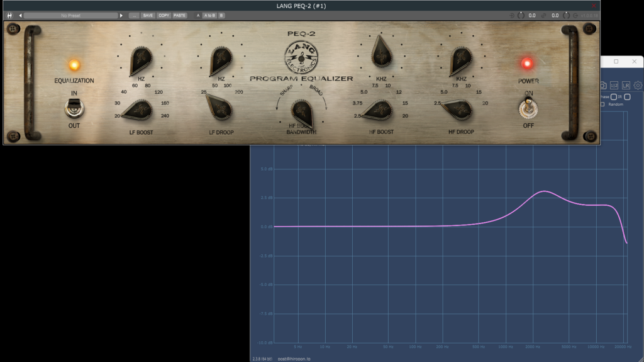The width and height of the screenshot is (644, 362).
Task: Click the LR channel icon in analyzer
Action: (x=626, y=85)
